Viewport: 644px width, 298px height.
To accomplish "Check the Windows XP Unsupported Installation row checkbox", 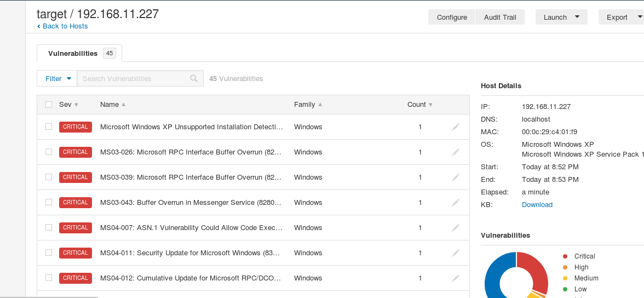I will (x=48, y=127).
